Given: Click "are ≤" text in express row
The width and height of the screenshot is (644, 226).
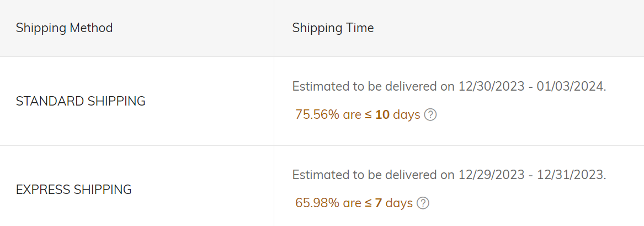Looking at the screenshot, I should coord(358,203).
